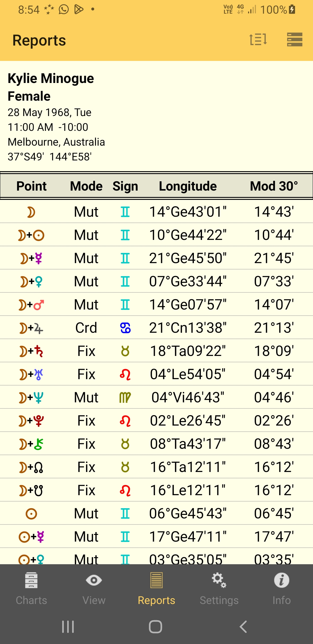This screenshot has width=313, height=644.
Task: Tap the Moon+North Node midpoint symbol
Action: [31, 467]
